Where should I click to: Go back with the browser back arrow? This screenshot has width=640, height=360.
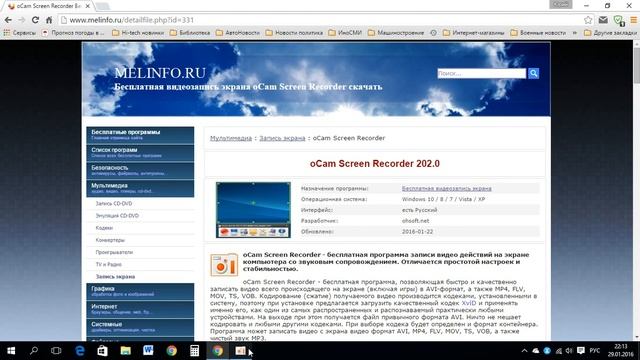point(8,20)
